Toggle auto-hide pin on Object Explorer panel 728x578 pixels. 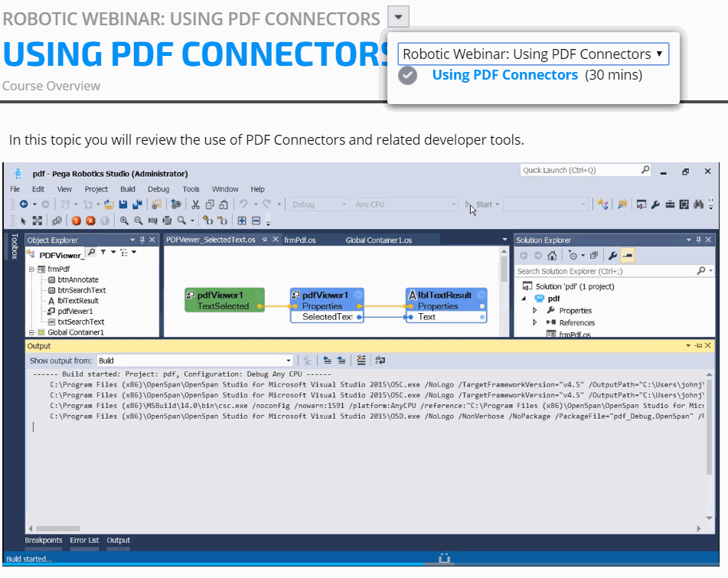click(142, 240)
